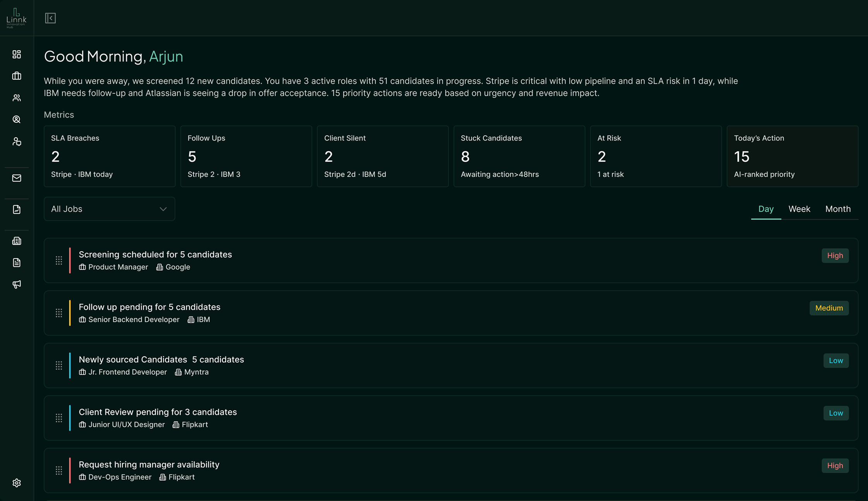Image resolution: width=868 pixels, height=501 pixels.
Task: Open the dashboard grid icon in sidebar
Action: [x=17, y=54]
